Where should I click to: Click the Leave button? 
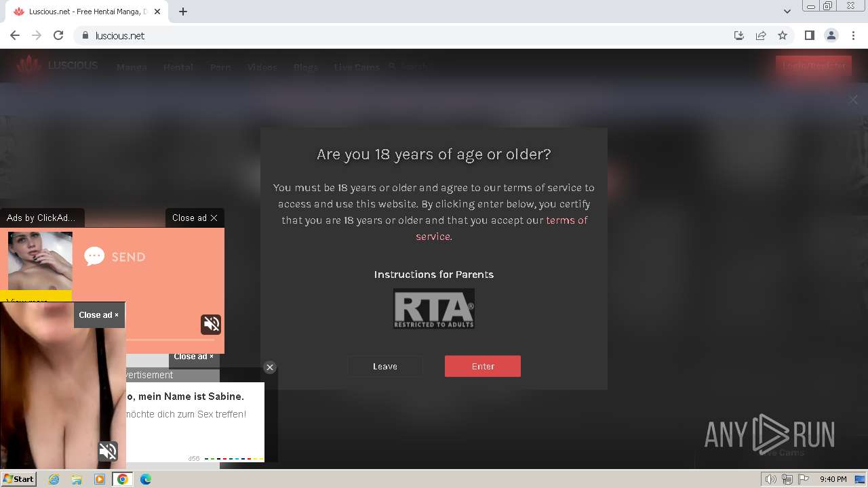385,366
